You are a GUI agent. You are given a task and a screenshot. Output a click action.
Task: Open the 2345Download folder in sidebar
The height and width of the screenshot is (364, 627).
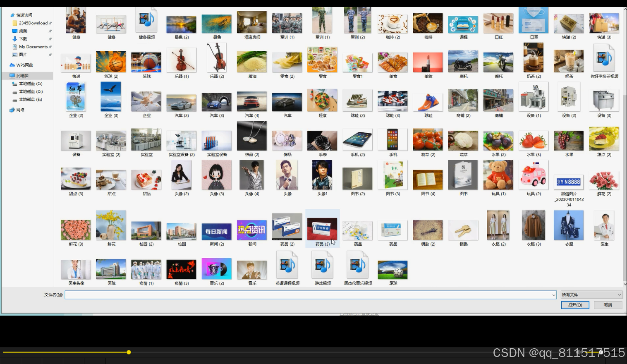click(33, 23)
